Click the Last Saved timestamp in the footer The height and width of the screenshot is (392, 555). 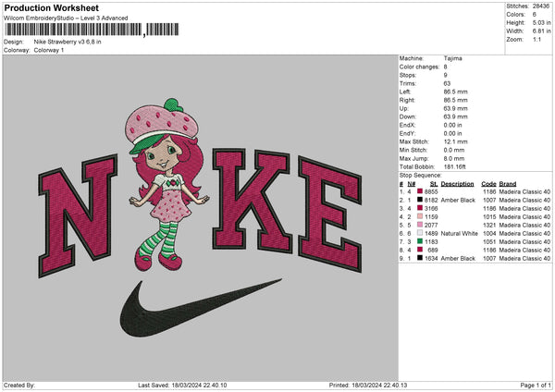point(182,385)
